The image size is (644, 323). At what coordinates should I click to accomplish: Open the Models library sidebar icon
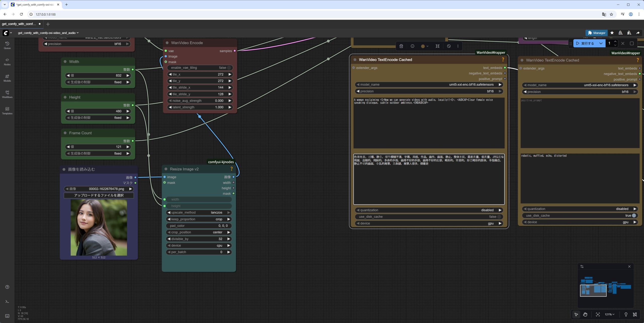(x=7, y=78)
